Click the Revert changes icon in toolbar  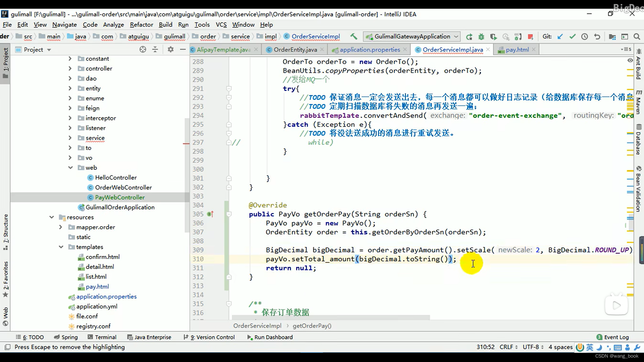click(x=597, y=36)
